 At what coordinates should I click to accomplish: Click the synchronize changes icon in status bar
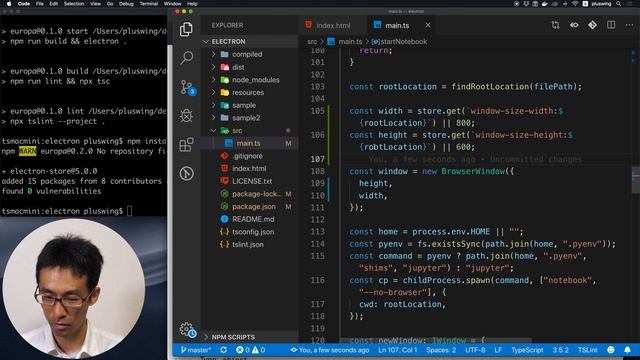click(223, 350)
